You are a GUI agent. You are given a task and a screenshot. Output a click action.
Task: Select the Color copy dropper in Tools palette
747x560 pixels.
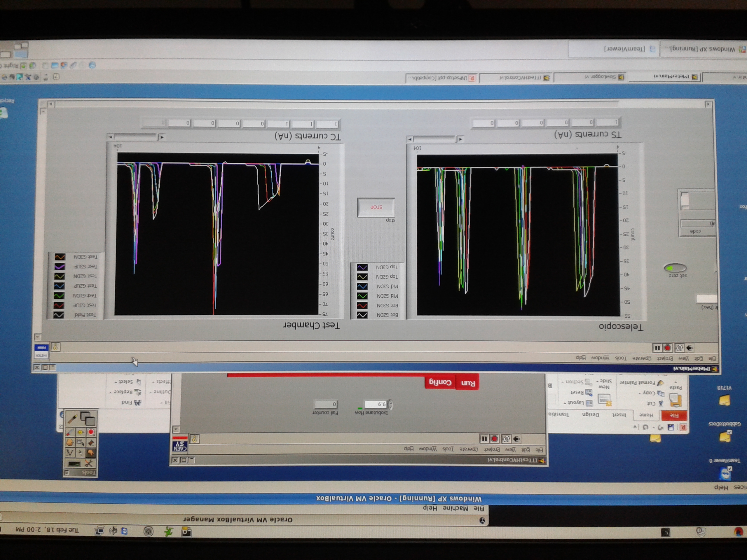click(70, 432)
